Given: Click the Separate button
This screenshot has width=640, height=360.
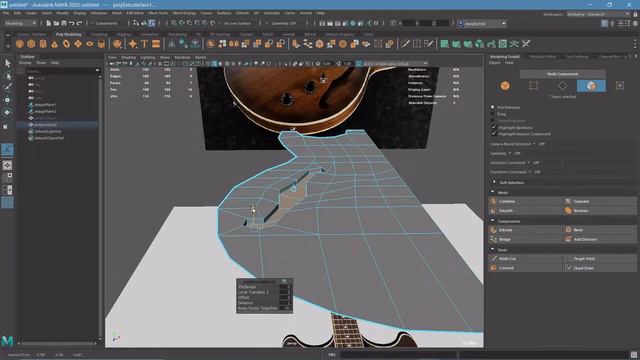Looking at the screenshot, I should click(x=600, y=201).
